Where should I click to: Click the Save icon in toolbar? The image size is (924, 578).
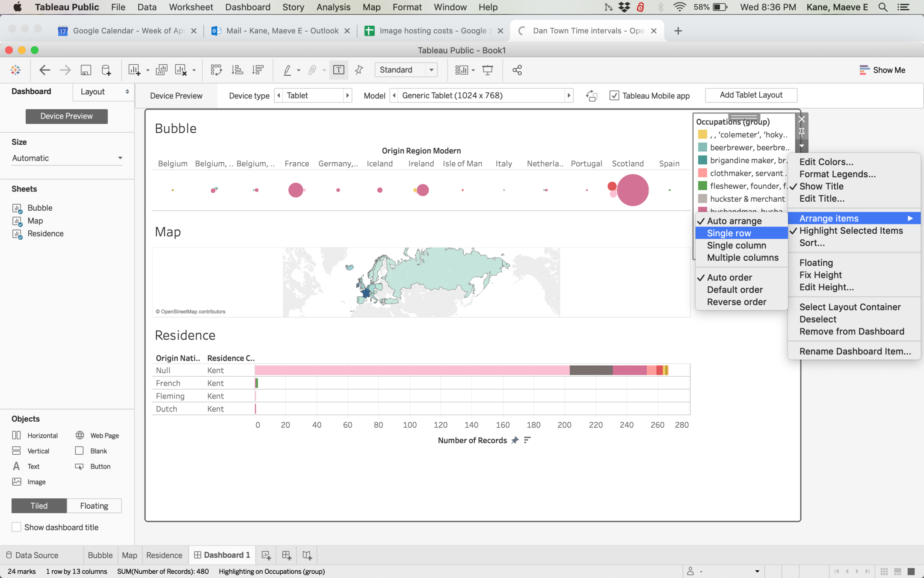tap(86, 70)
